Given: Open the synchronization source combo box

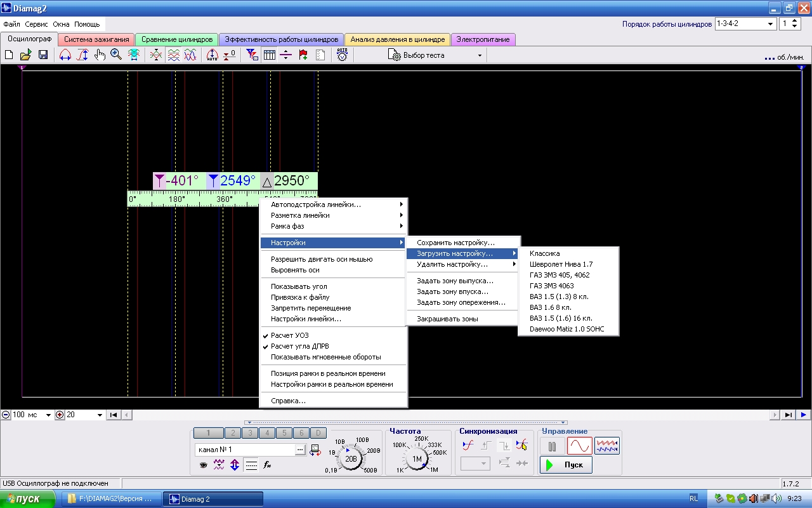Looking at the screenshot, I should pos(476,464).
